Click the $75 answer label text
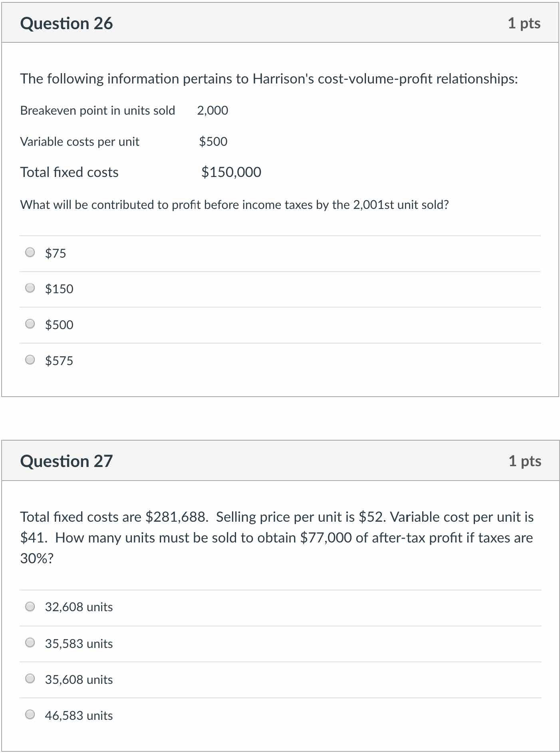 tap(56, 253)
